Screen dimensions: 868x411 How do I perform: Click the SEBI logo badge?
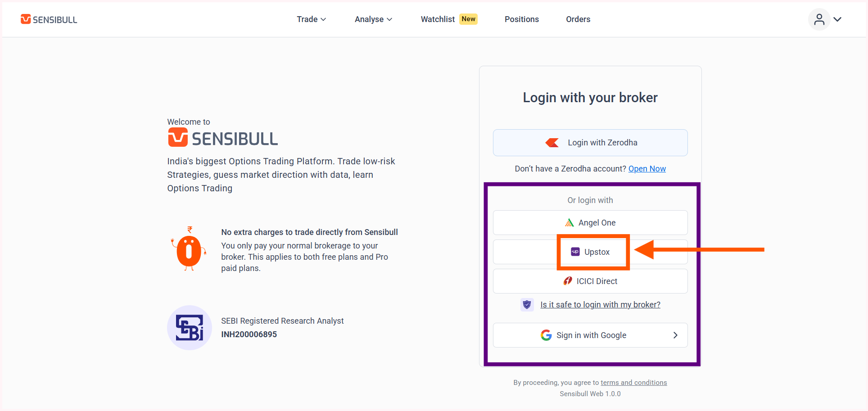190,328
